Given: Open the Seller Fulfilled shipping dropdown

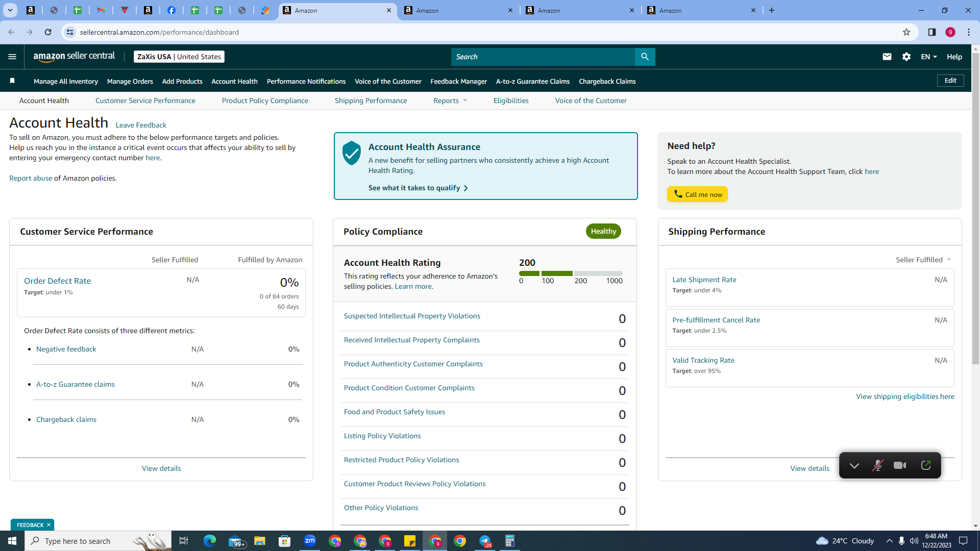Looking at the screenshot, I should tap(924, 260).
